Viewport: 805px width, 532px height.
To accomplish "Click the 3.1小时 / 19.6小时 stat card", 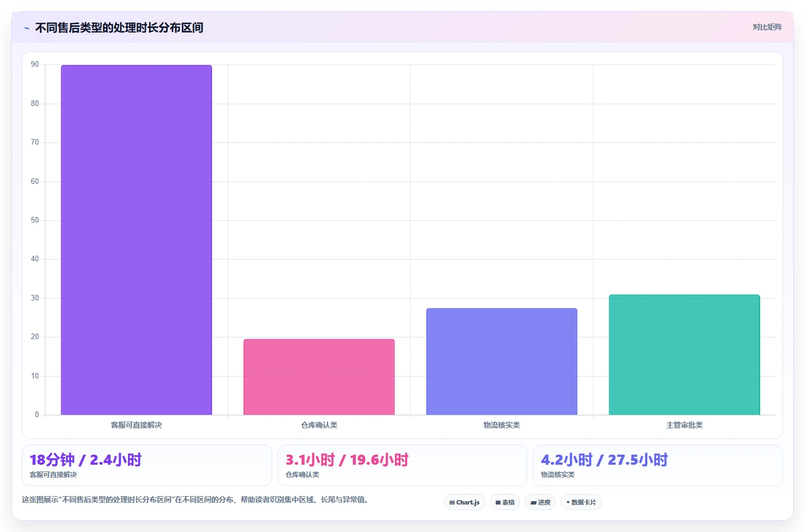I will click(402, 465).
